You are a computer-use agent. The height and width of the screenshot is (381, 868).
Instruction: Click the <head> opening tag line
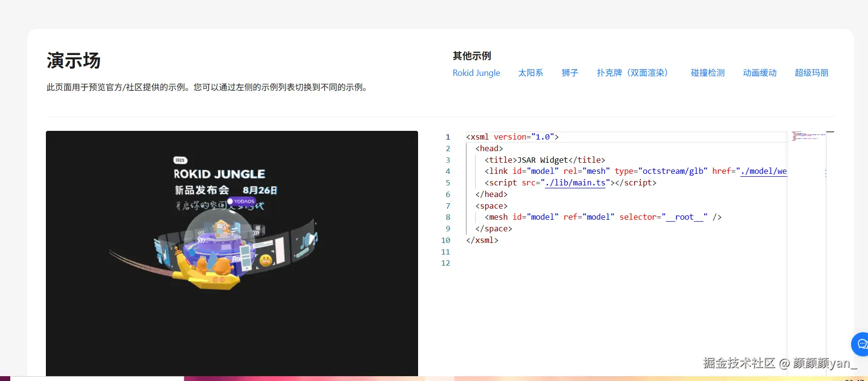point(489,149)
